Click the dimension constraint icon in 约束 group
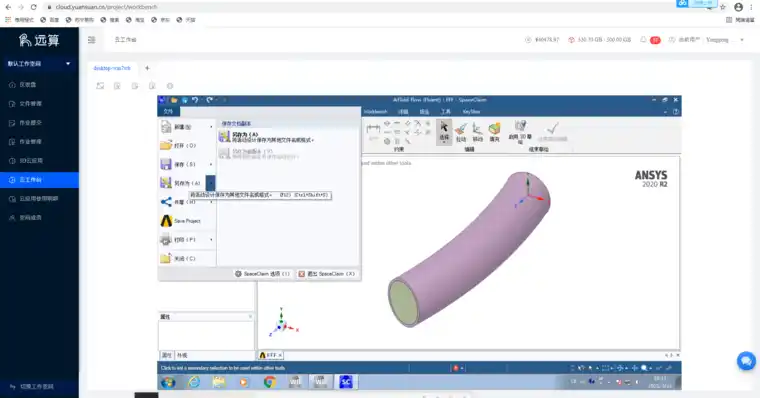760x398 pixels. click(x=373, y=130)
